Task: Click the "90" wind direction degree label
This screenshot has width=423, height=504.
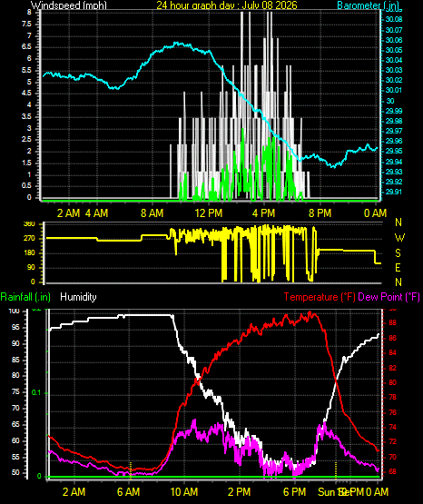Action: pos(31,267)
